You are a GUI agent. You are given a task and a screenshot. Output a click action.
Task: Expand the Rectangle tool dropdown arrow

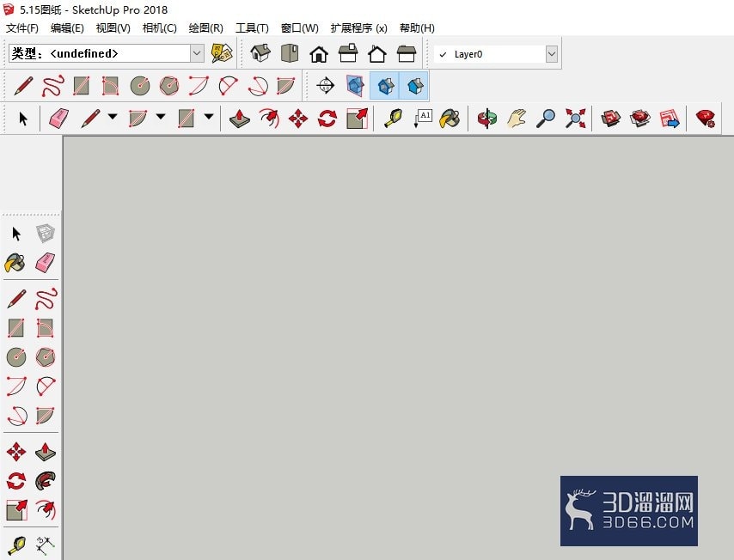point(209,117)
